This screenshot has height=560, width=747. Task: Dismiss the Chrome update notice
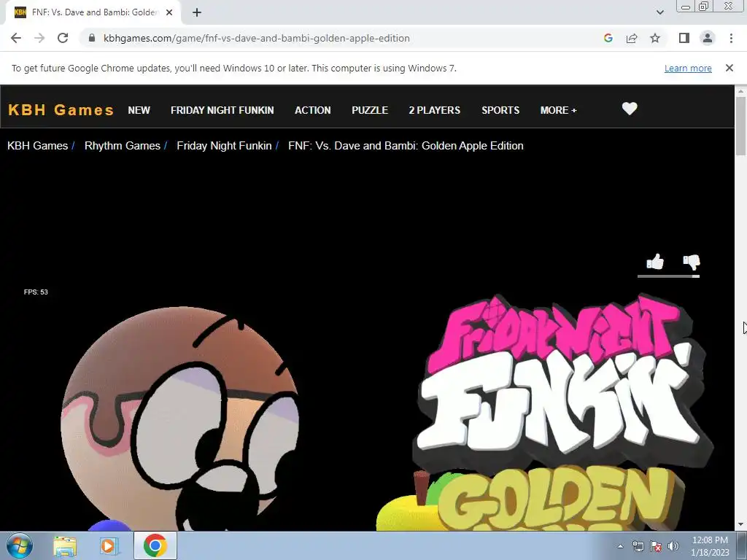pyautogui.click(x=729, y=68)
